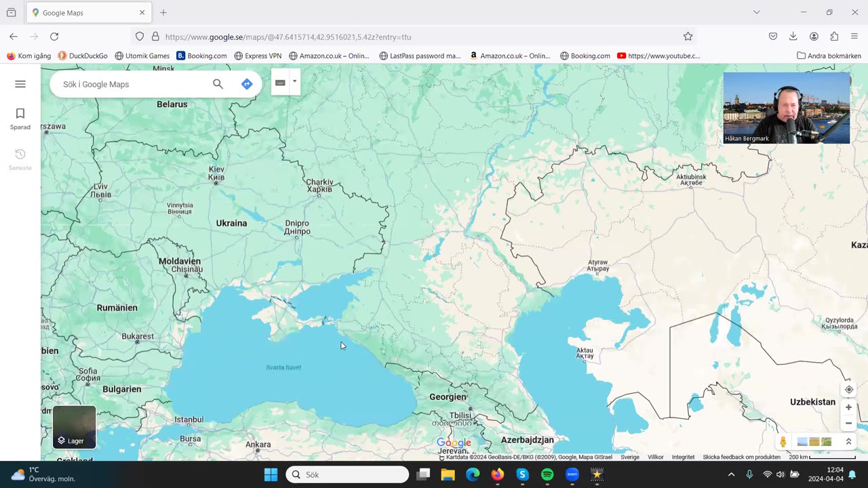Open the DuckDuckGo bookmark
The height and width of the screenshot is (488, 868).
(83, 56)
